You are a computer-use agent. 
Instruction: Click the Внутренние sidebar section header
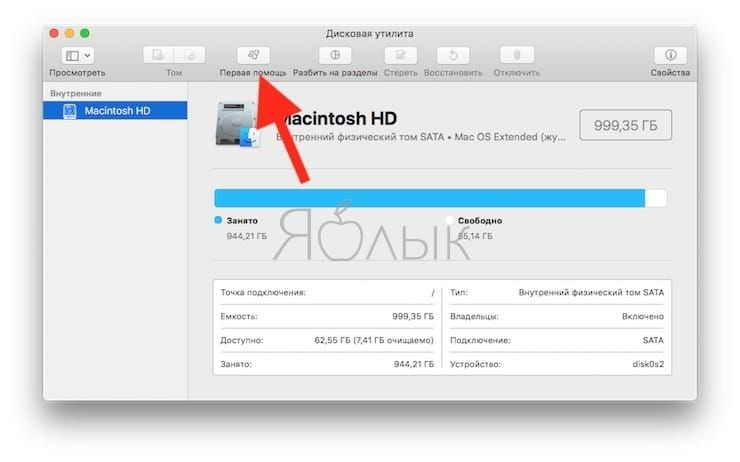click(76, 93)
